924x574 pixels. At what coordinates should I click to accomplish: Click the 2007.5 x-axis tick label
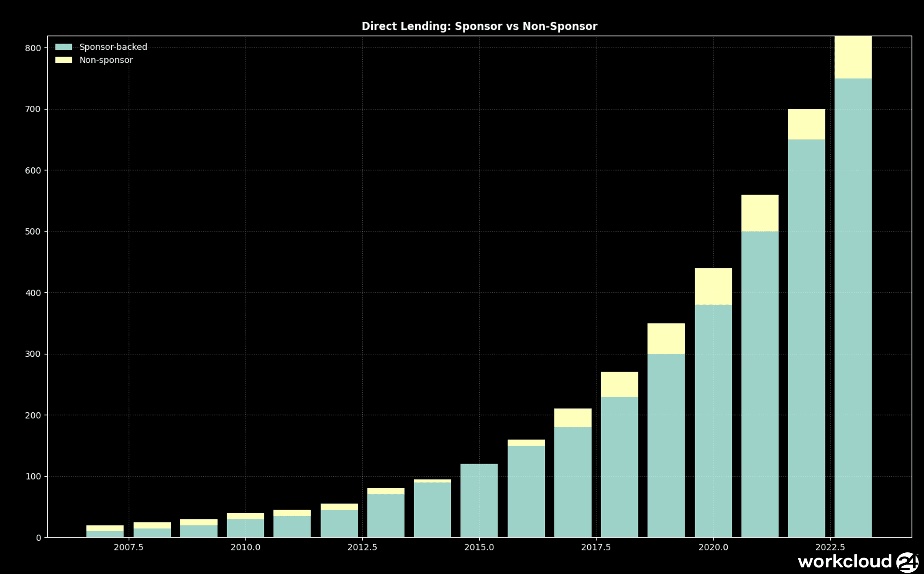pyautogui.click(x=128, y=547)
